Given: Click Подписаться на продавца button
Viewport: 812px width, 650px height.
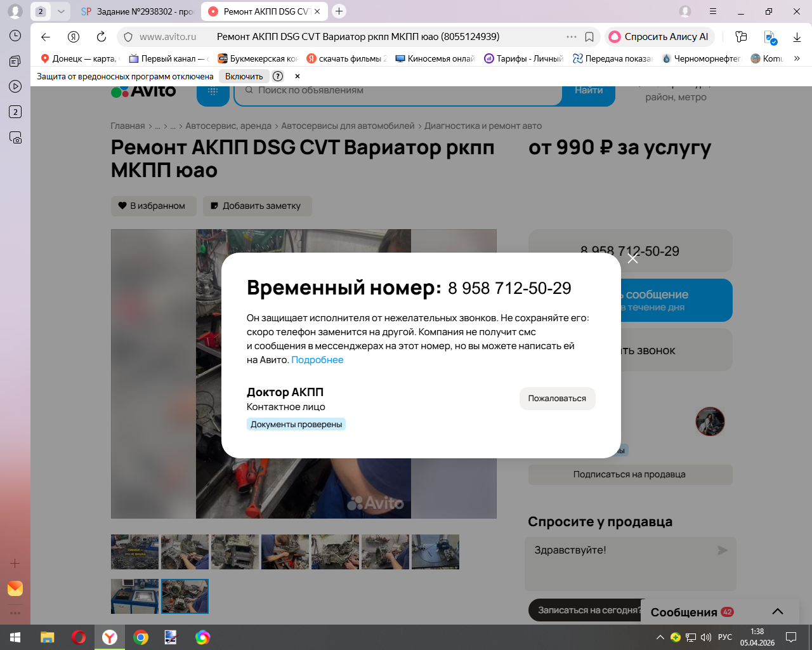Looking at the screenshot, I should pyautogui.click(x=630, y=474).
